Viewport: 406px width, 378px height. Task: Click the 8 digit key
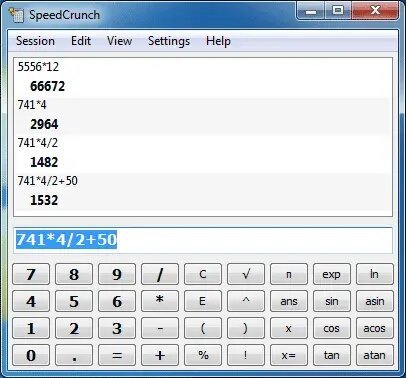74,274
